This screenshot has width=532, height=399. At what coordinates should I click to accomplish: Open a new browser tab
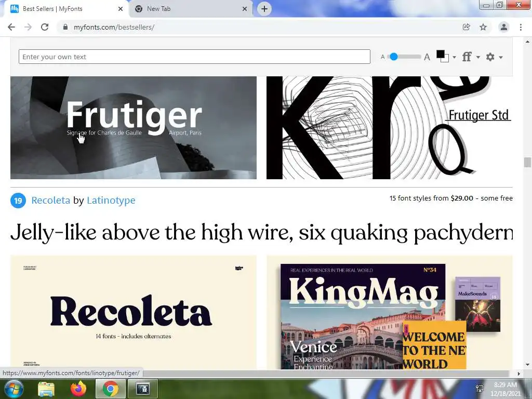point(264,9)
